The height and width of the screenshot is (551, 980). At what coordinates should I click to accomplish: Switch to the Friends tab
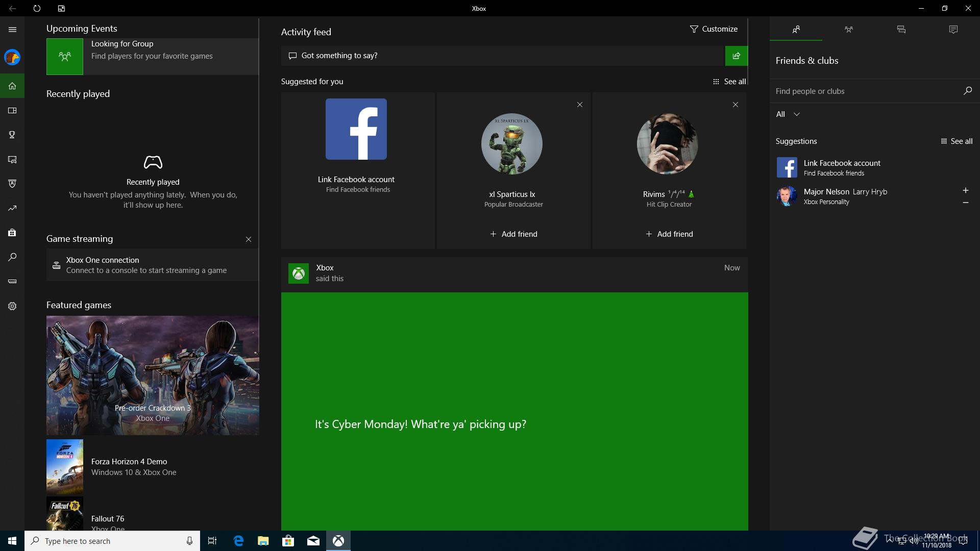796,30
